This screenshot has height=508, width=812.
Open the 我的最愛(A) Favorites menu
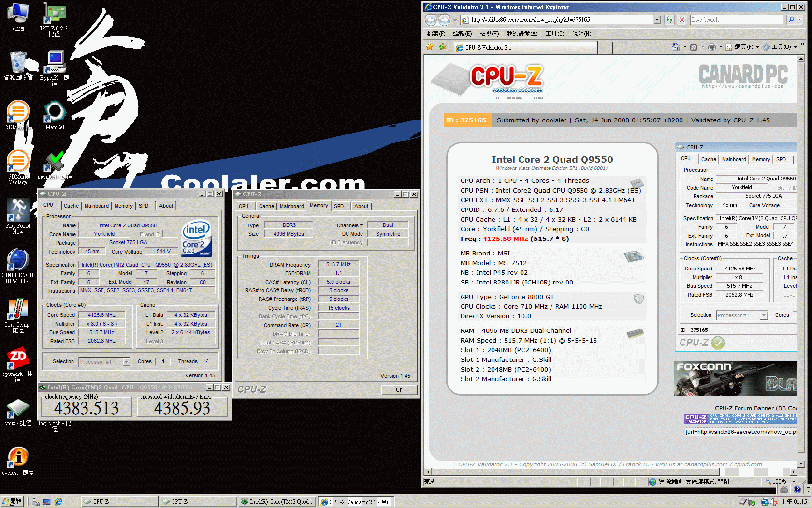pos(522,34)
